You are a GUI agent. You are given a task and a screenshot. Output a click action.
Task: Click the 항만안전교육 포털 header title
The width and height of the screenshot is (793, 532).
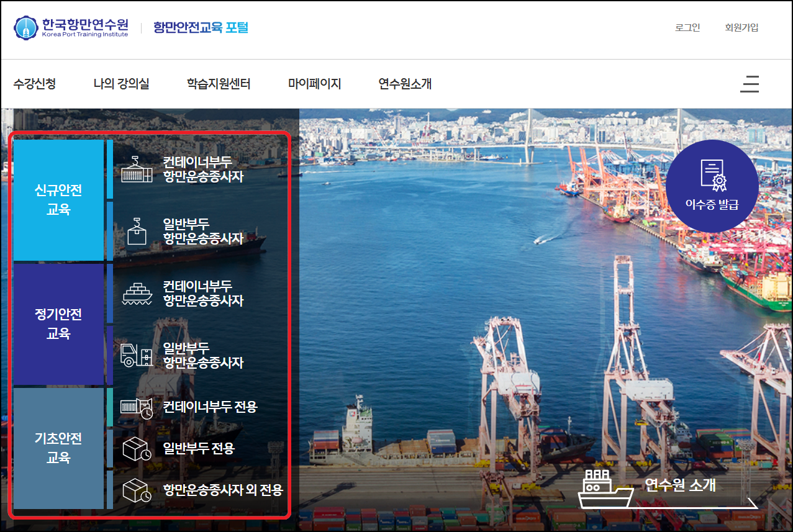199,27
